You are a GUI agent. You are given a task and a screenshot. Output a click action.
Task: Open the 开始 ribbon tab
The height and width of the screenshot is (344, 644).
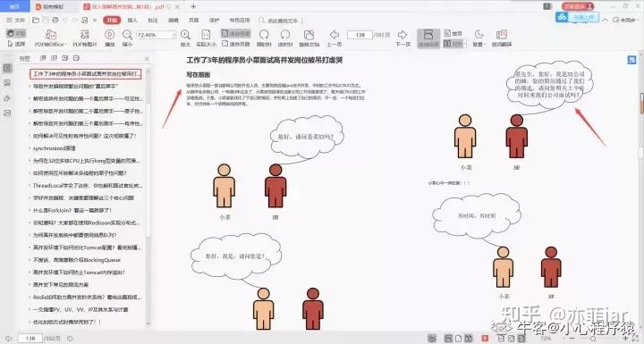point(112,20)
